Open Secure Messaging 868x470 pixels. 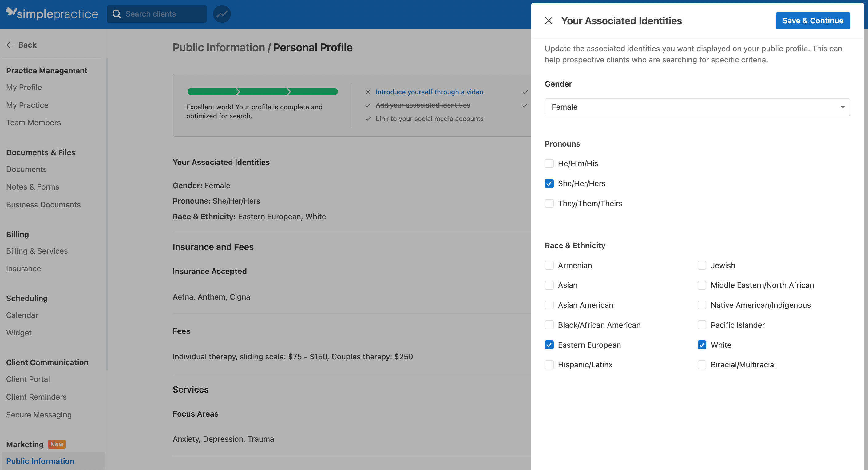pyautogui.click(x=39, y=415)
